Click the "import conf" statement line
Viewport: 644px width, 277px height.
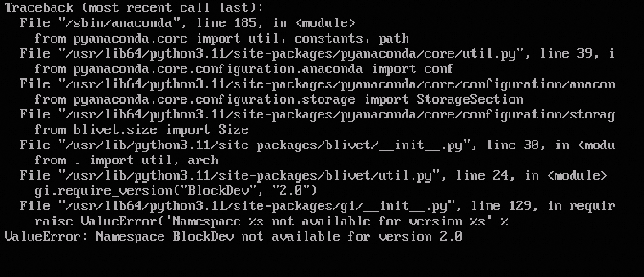pos(244,69)
